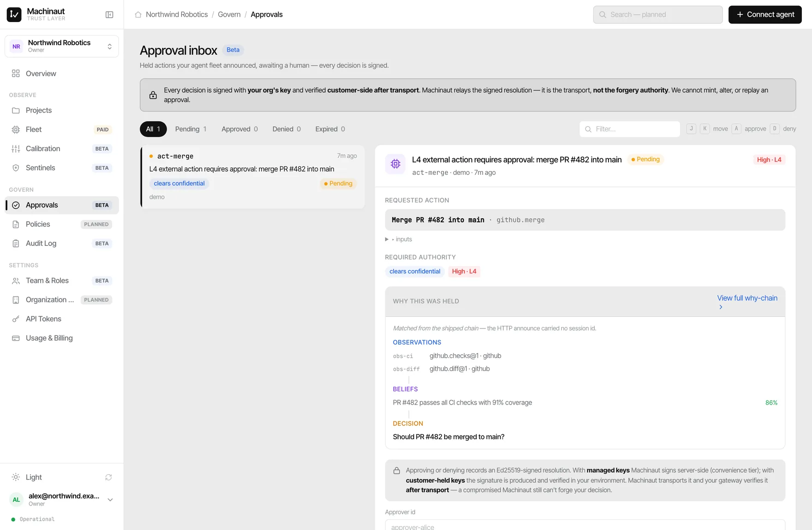Focus the Filter input field
The height and width of the screenshot is (530, 812).
tap(630, 129)
